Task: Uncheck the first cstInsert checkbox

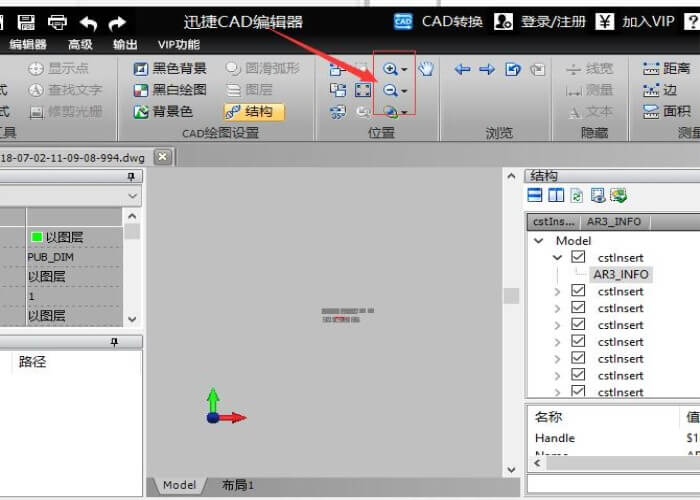Action: point(578,257)
